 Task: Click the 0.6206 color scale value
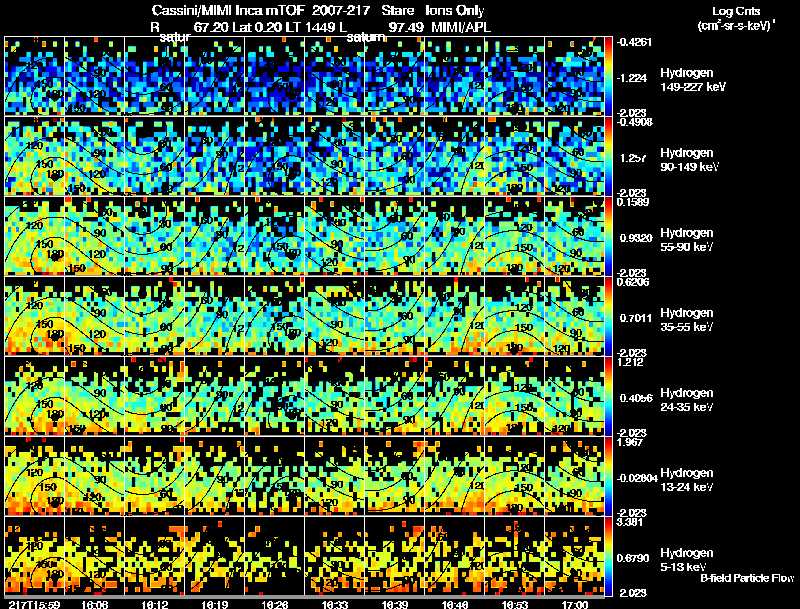tap(633, 282)
